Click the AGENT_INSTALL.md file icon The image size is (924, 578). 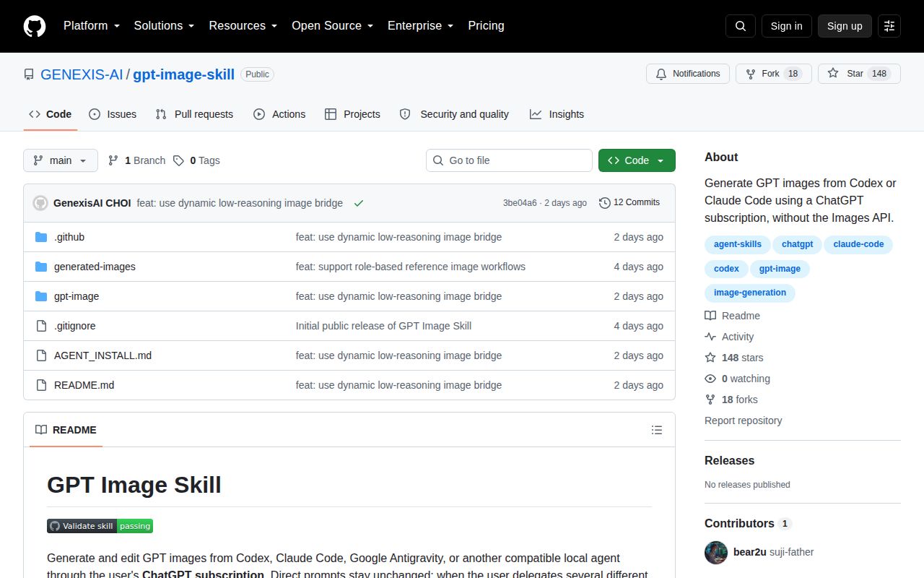pos(41,355)
